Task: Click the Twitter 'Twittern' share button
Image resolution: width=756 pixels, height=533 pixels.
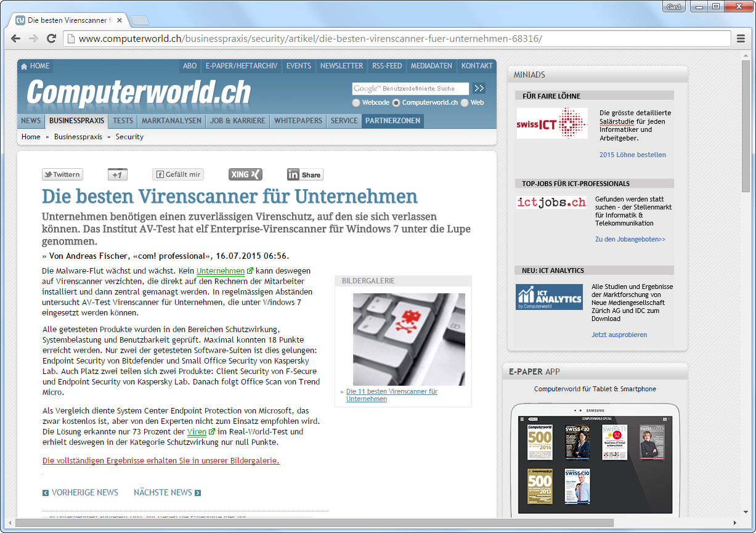Action: (62, 174)
